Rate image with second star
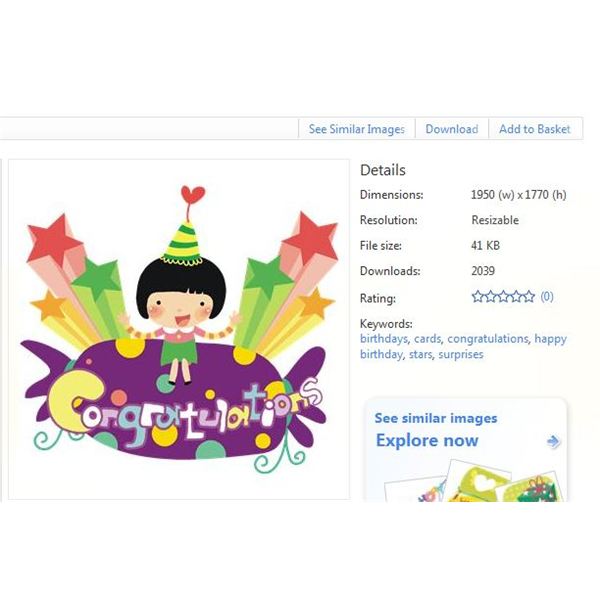The width and height of the screenshot is (600, 600). coord(491,297)
